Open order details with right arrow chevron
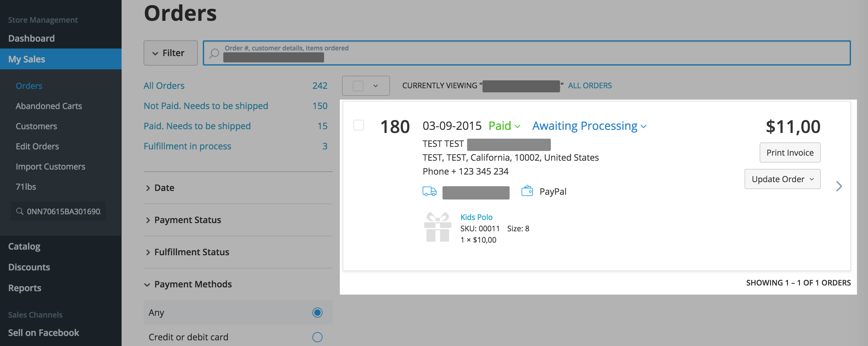 [x=839, y=186]
